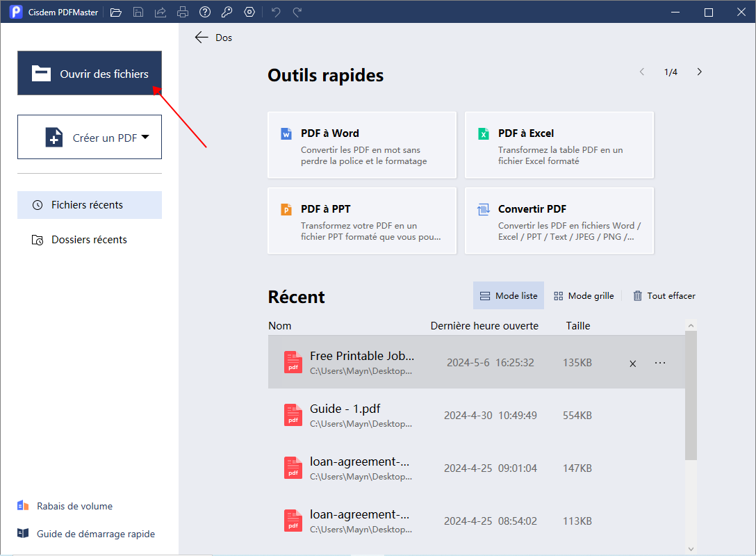This screenshot has width=756, height=556.
Task: Open loan-agreement file sized 113KB
Action: pyautogui.click(x=477, y=521)
